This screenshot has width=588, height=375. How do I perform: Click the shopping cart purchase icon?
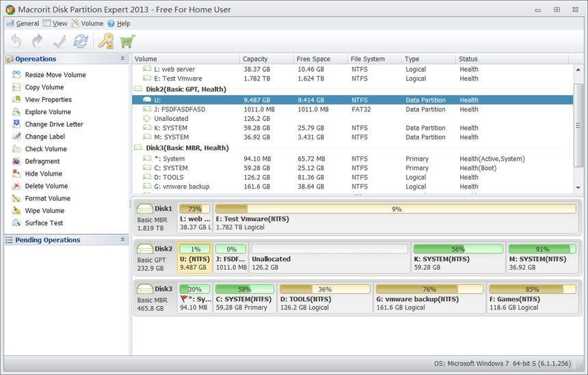pos(126,41)
